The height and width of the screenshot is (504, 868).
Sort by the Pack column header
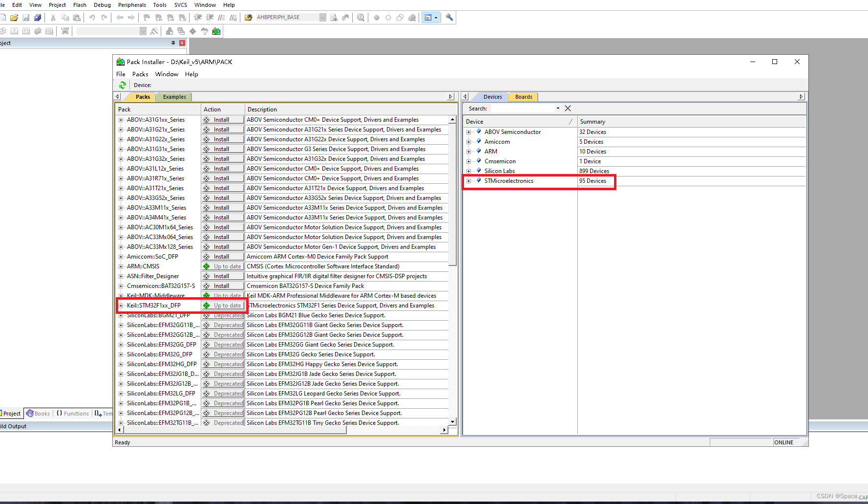pos(158,110)
